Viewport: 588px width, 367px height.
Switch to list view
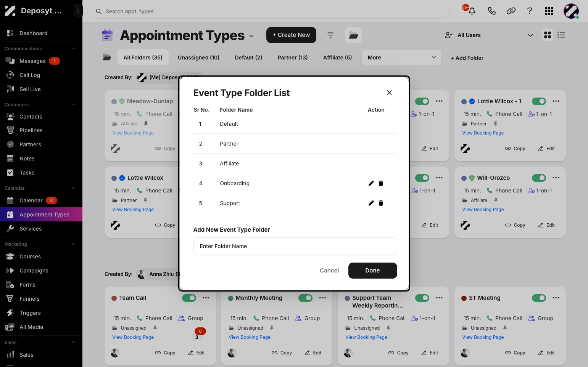pos(561,35)
